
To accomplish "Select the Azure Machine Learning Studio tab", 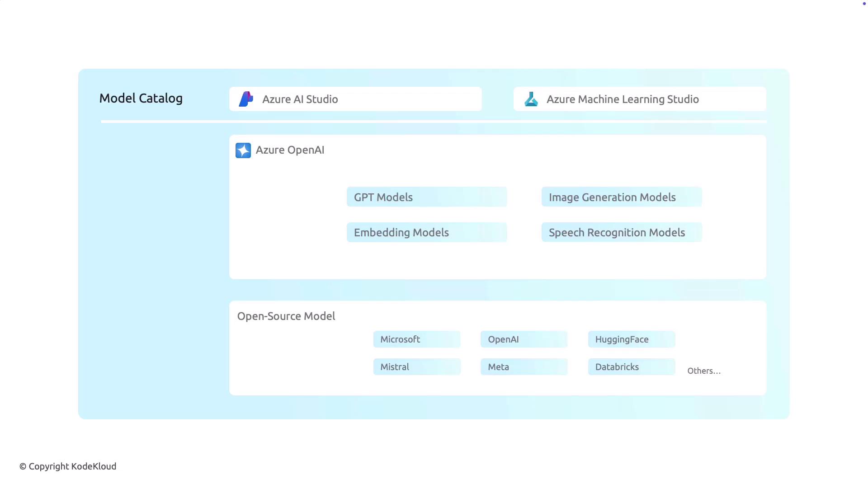I will [639, 99].
